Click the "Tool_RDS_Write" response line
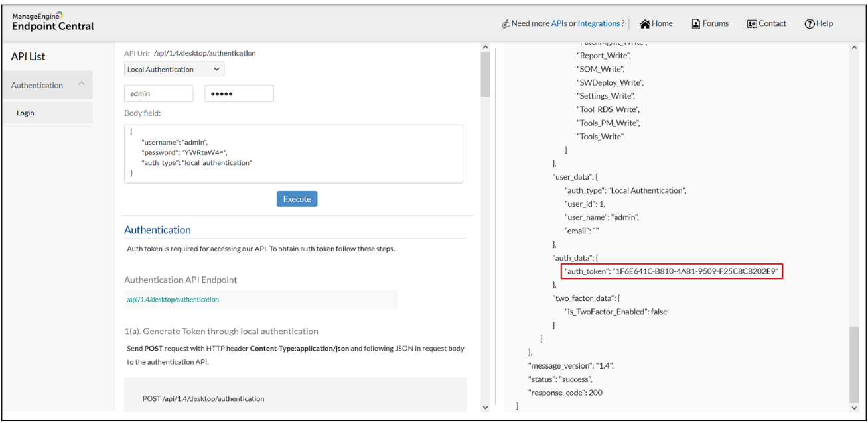Viewport: 868px width, 423px height. pos(609,109)
